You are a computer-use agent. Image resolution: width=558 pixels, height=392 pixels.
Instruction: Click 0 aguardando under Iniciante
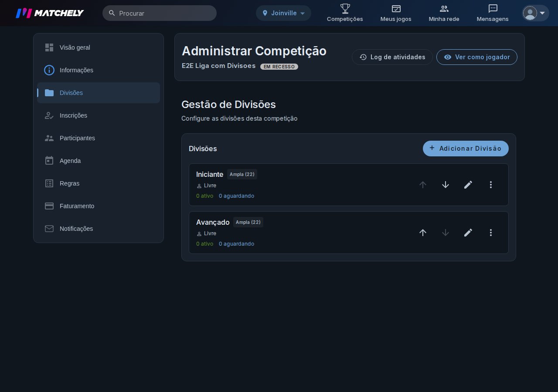236,196
